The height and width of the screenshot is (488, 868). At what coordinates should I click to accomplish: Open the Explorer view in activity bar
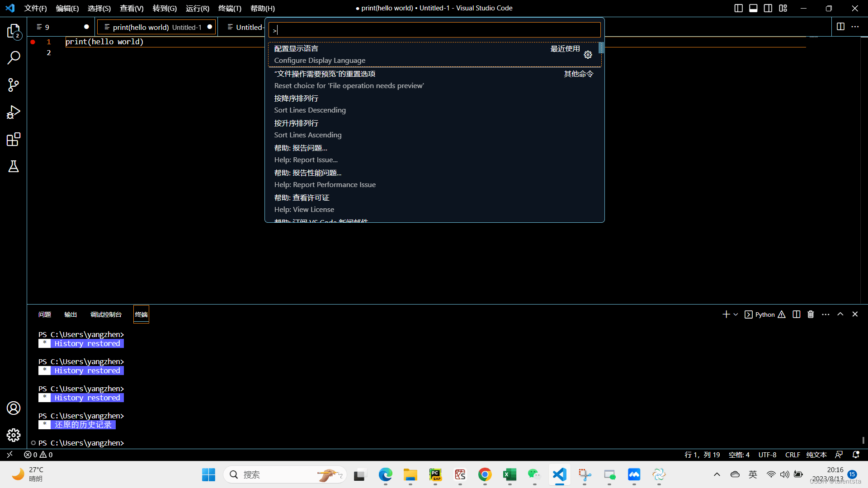click(x=14, y=31)
